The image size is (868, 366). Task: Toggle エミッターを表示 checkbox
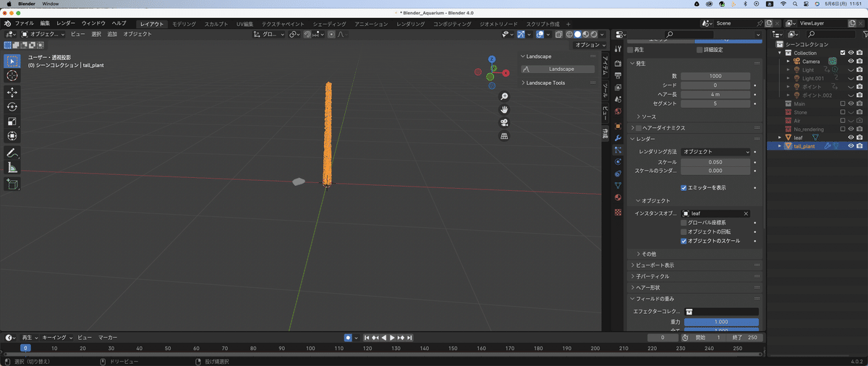tap(684, 187)
